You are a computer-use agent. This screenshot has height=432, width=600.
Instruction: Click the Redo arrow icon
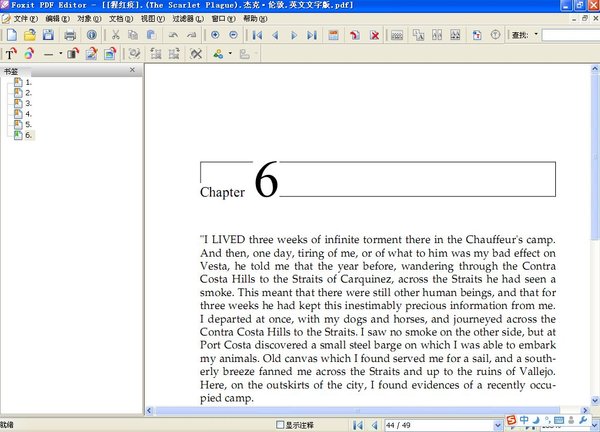click(191, 35)
